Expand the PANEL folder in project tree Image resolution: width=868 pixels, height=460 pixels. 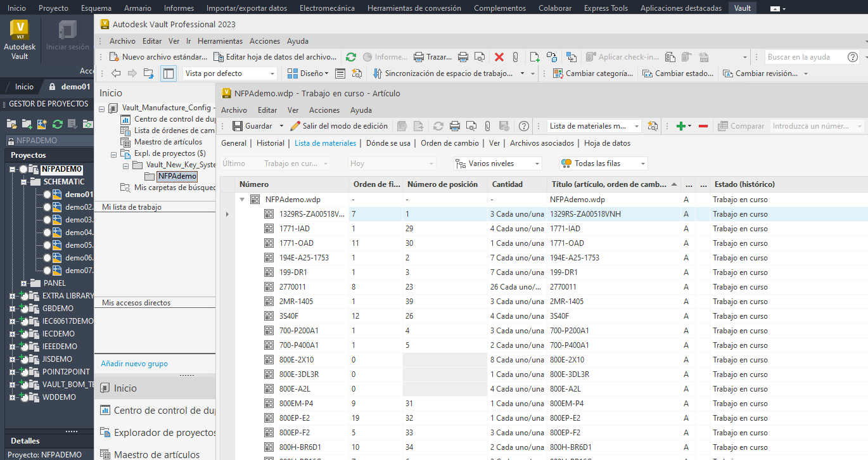click(x=24, y=283)
